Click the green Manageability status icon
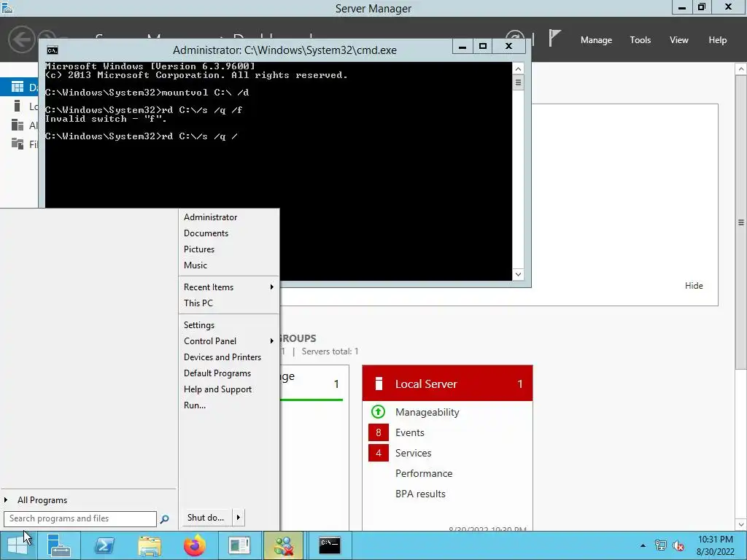Viewport: 747px width, 560px height. pos(379,411)
